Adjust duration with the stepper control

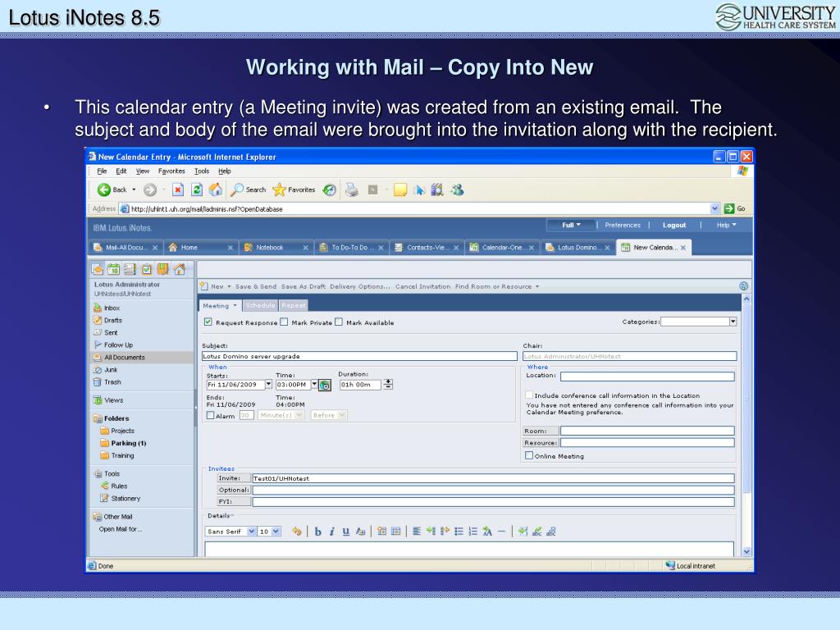coord(388,384)
